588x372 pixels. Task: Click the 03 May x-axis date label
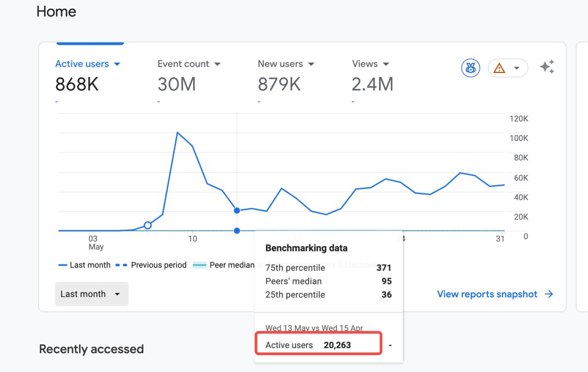pyautogui.click(x=95, y=242)
